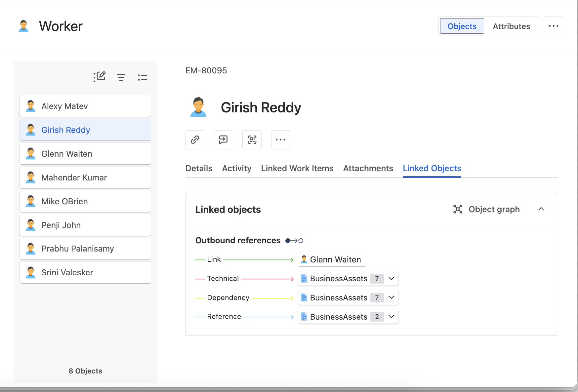This screenshot has width=578, height=392.
Task: Expand Reference BusinessAssets dropdown
Action: point(392,317)
